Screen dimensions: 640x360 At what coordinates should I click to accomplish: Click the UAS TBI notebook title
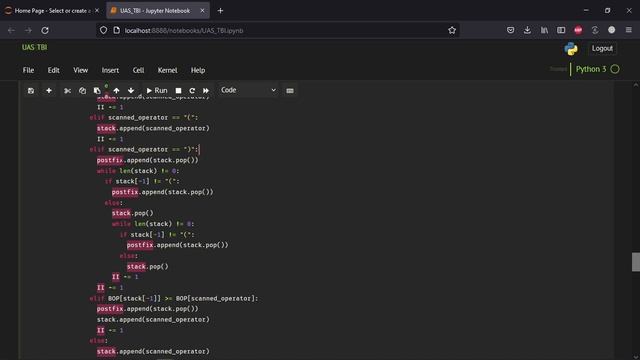click(35, 47)
